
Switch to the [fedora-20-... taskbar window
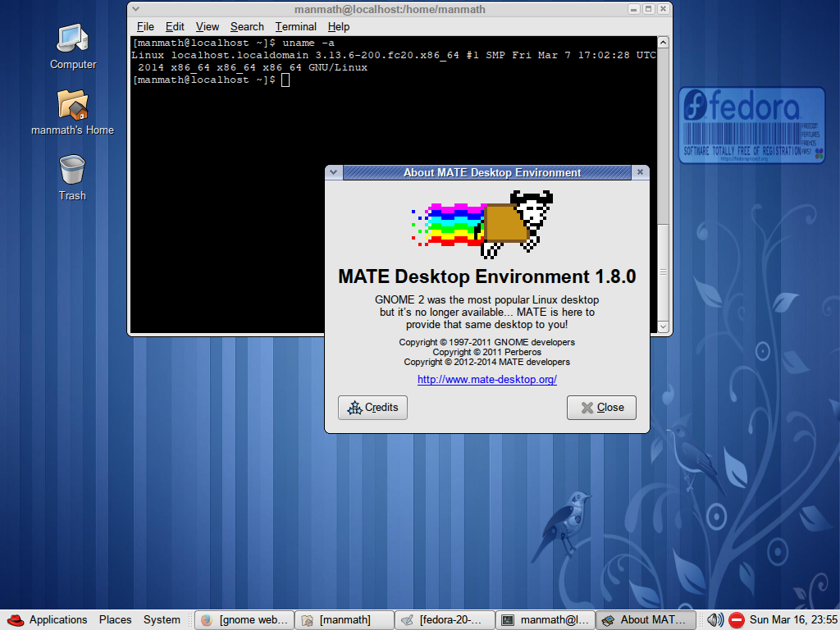pos(445,620)
